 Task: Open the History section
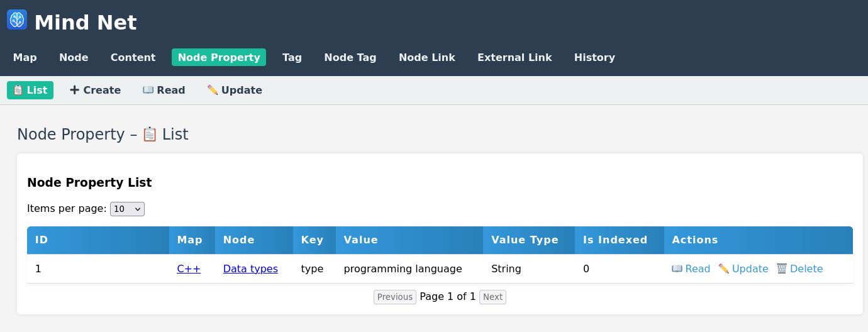coord(594,57)
